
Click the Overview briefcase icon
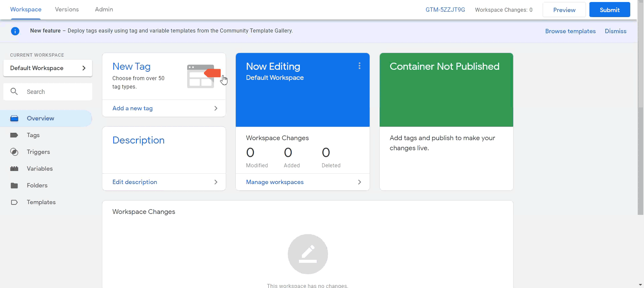pyautogui.click(x=14, y=118)
